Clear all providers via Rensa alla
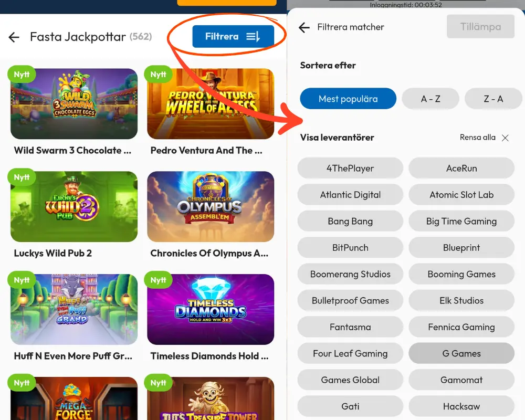 477,138
